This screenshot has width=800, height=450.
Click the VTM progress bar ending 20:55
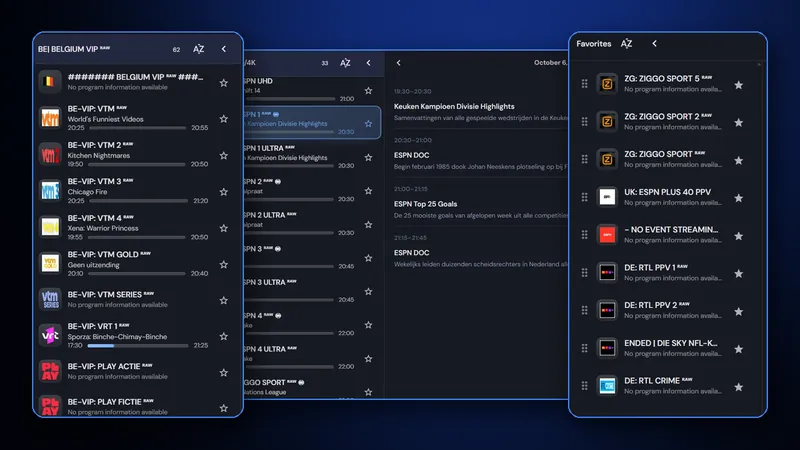[137, 128]
